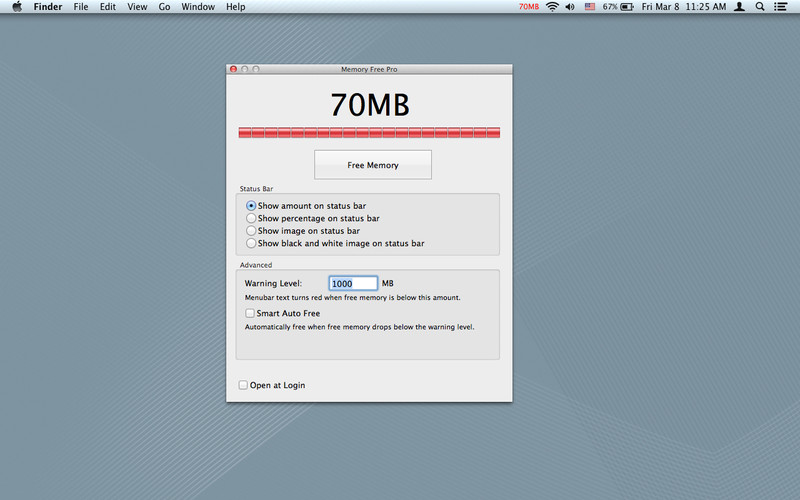Click the US flag input source icon
The height and width of the screenshot is (500, 800).
point(590,7)
